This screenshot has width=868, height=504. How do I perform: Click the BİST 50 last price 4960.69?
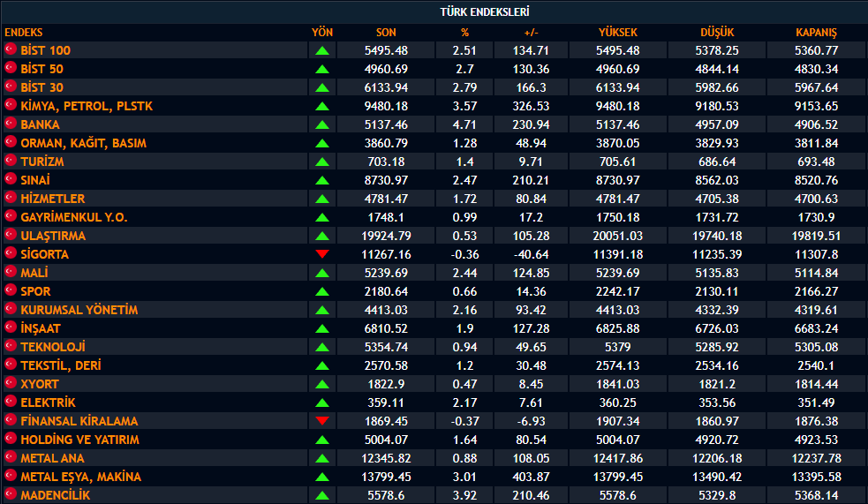click(386, 69)
